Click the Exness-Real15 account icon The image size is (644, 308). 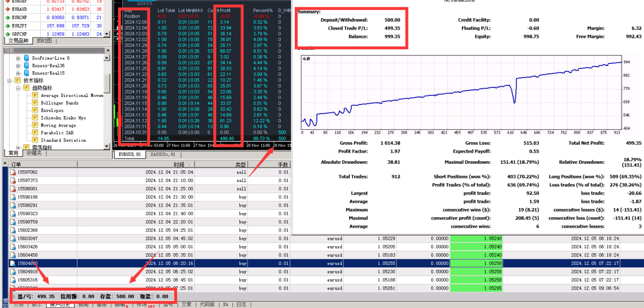tap(27, 73)
